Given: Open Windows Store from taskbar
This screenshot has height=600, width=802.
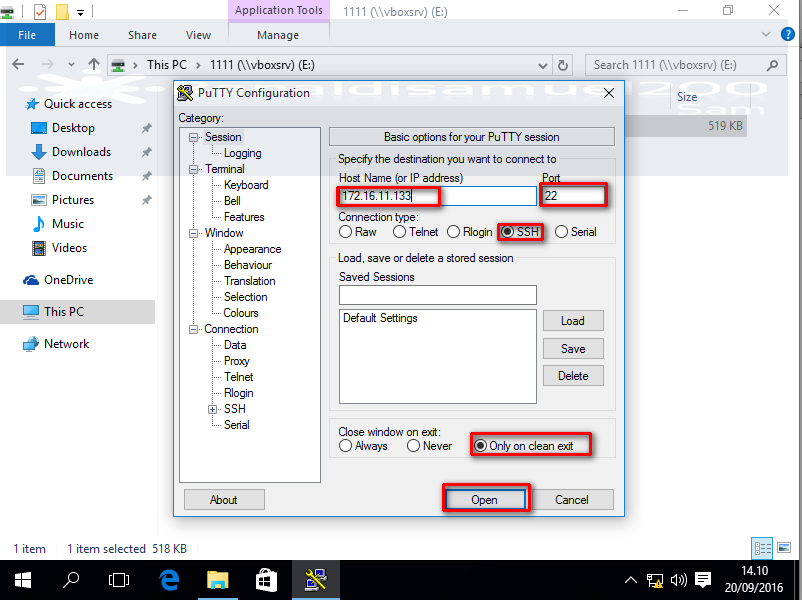Looking at the screenshot, I should 266,580.
